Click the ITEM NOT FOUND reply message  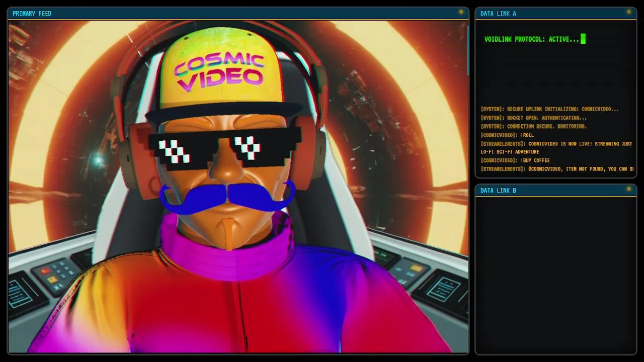click(557, 169)
